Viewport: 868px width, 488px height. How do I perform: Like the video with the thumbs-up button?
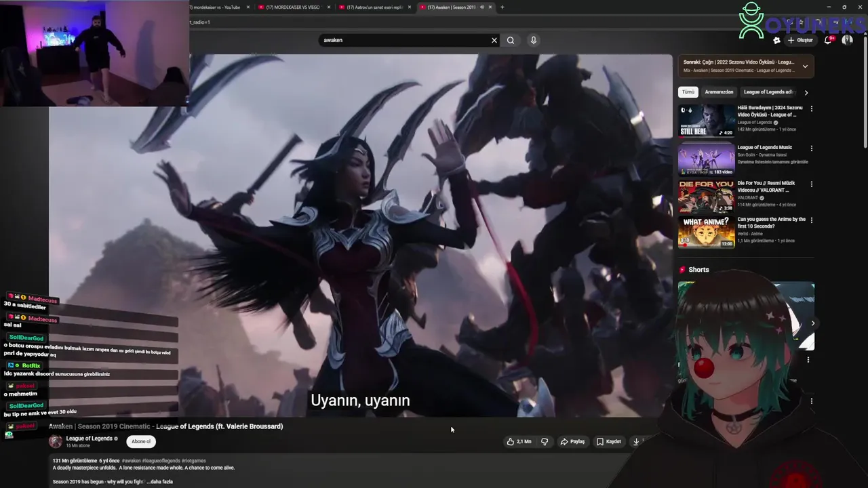coord(519,442)
